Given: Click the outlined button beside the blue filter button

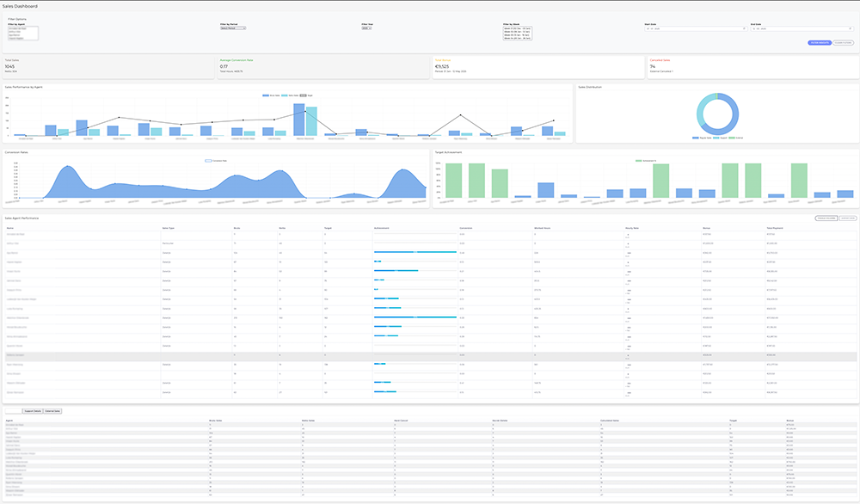Looking at the screenshot, I should [x=843, y=42].
